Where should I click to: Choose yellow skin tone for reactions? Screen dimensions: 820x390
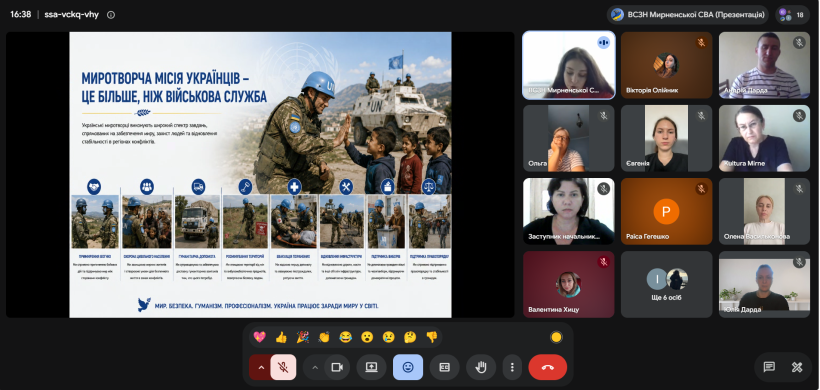pos(556,337)
